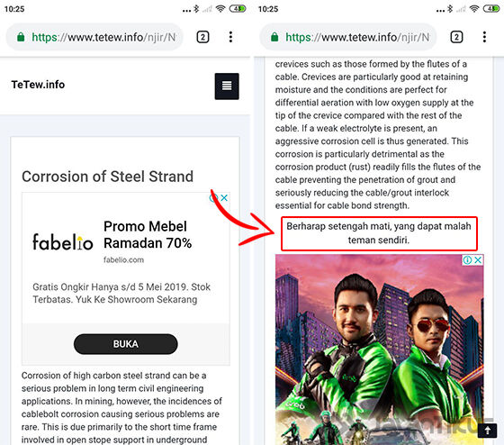Open the three-dot menu in right browser
This screenshot has width=504, height=445.
point(484,37)
